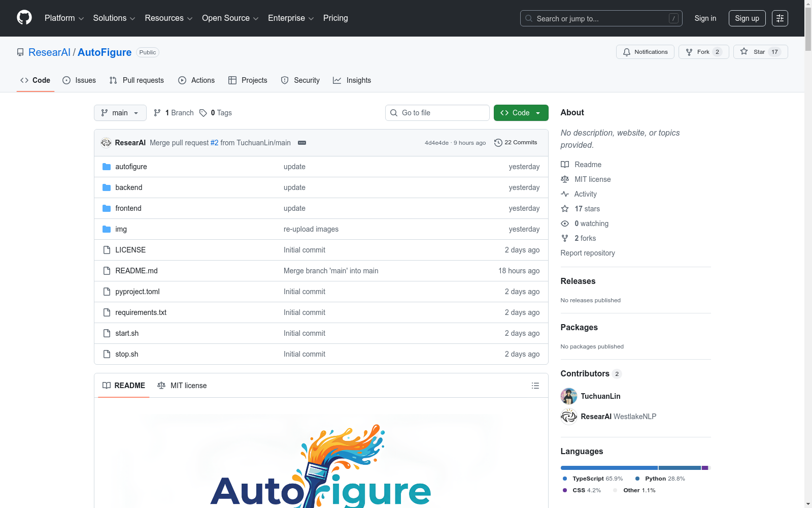Click the GitHub logo icon
The width and height of the screenshot is (812, 508).
click(24, 18)
